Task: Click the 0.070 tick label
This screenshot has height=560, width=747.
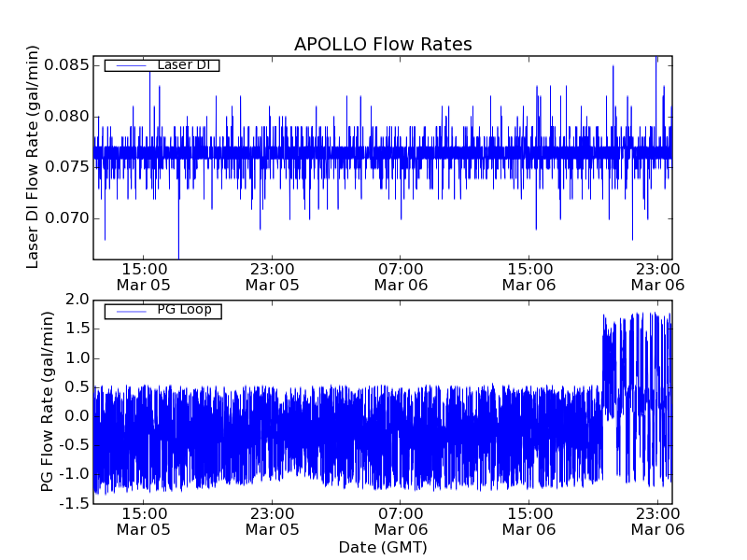Action: 66,218
